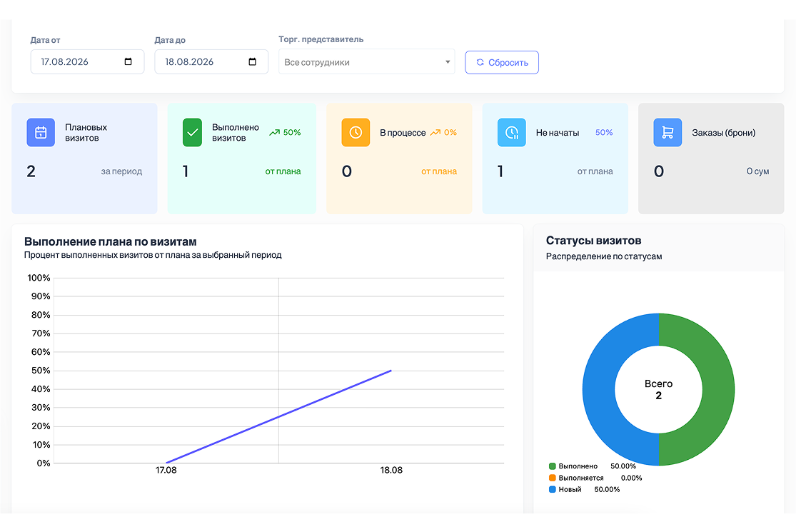This screenshot has height=532, width=796.
Task: Click the blue 50% in Не начаты card
Action: point(604,133)
